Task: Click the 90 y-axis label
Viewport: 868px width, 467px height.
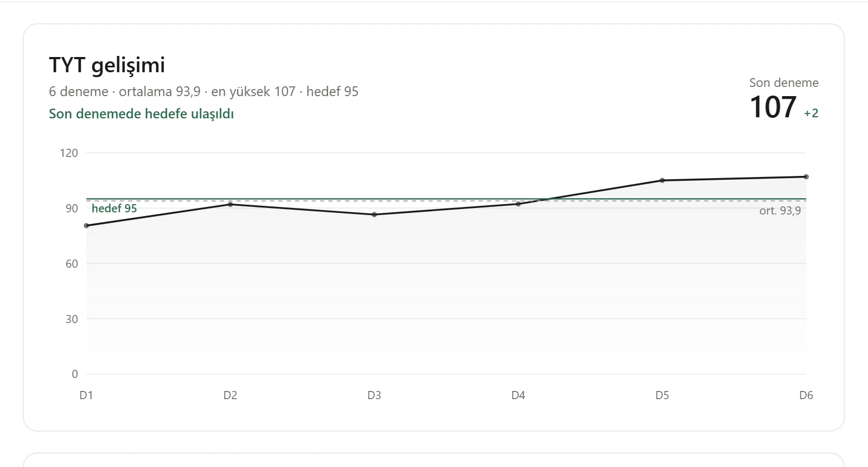Action: [x=72, y=208]
